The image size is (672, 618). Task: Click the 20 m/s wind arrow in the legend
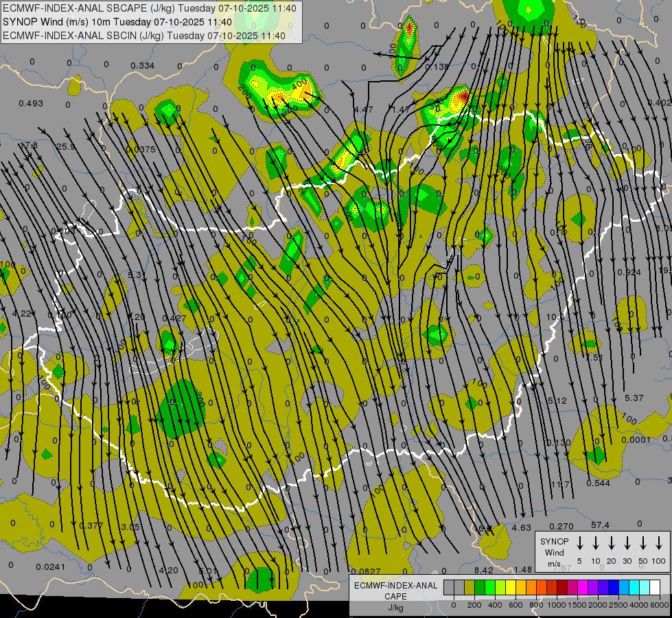612,542
